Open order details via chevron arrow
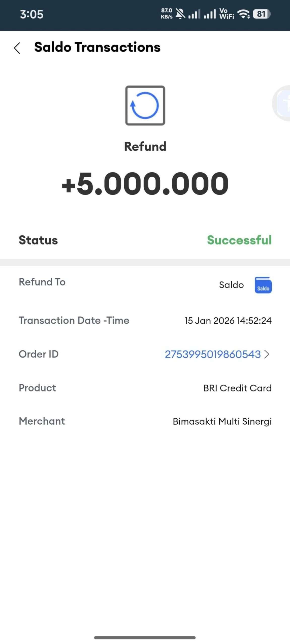 [267, 354]
